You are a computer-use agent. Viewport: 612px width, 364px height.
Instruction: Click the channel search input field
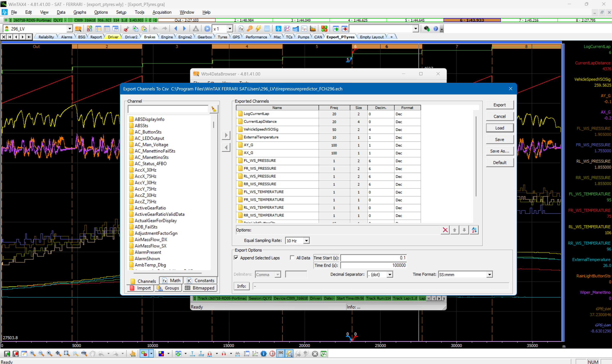coord(168,109)
